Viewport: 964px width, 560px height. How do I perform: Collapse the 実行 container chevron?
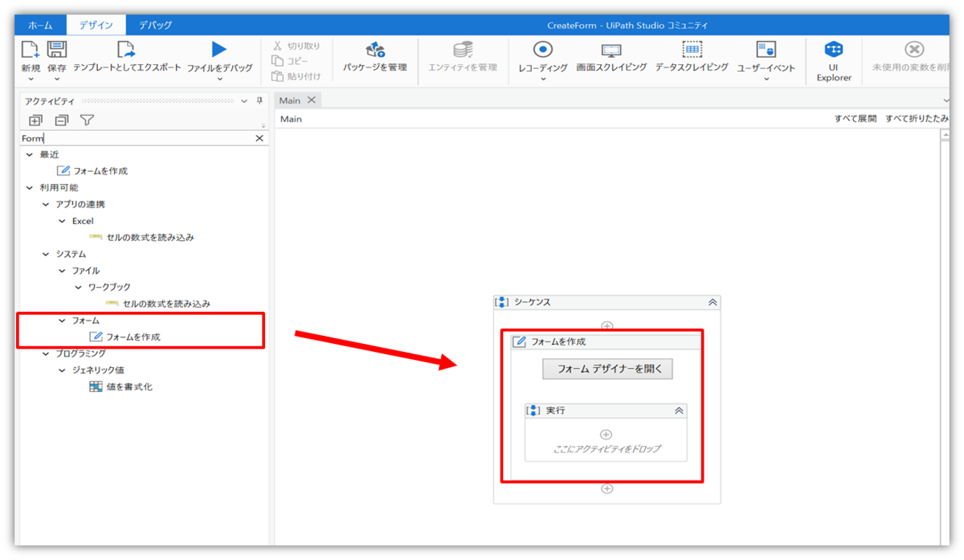tap(679, 411)
